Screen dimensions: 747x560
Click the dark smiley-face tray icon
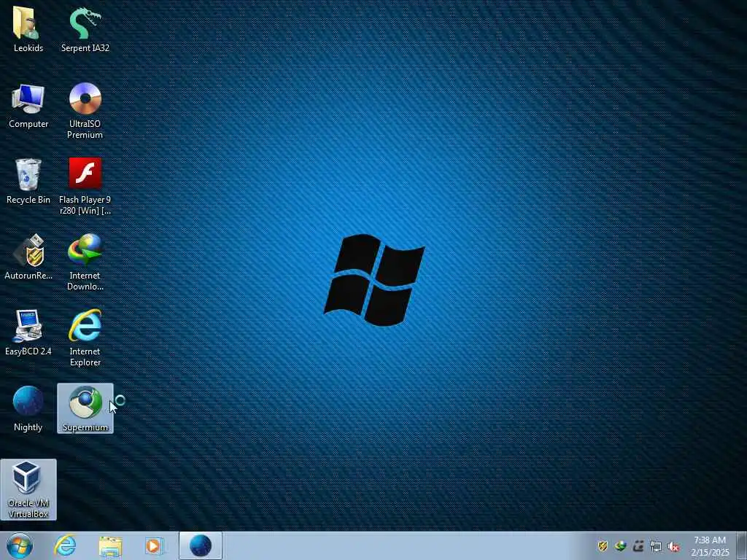click(638, 545)
